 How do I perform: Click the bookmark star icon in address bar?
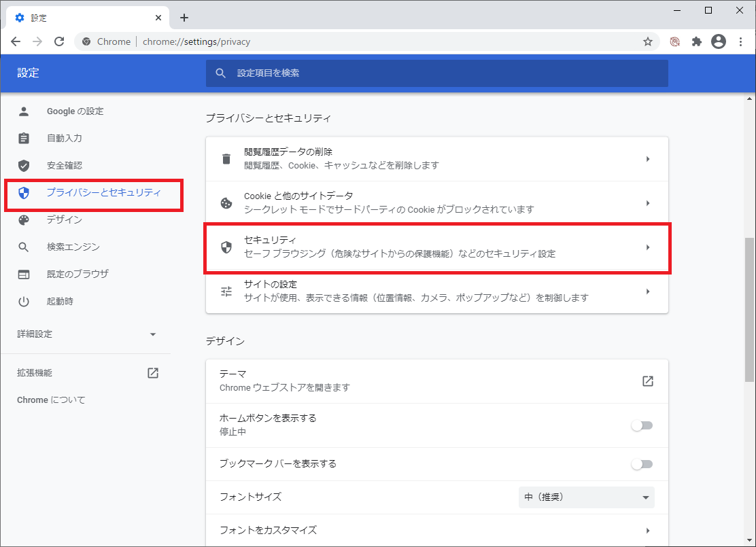pyautogui.click(x=647, y=41)
